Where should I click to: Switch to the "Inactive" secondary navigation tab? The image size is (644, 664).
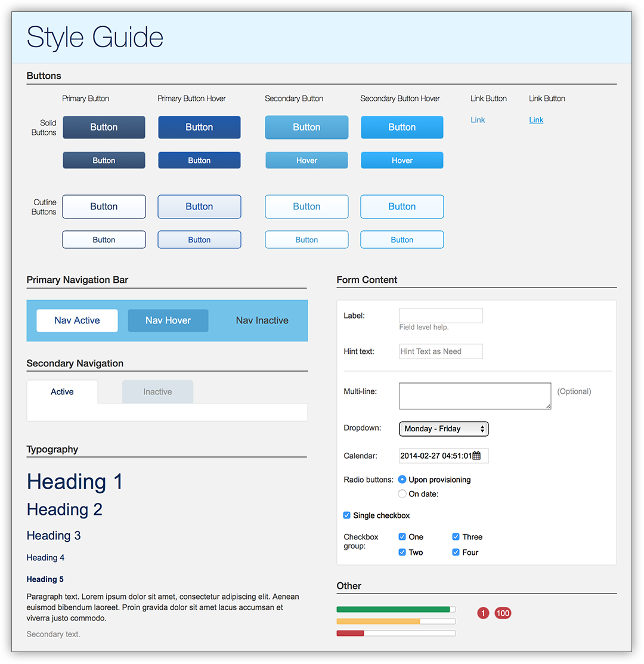pyautogui.click(x=157, y=391)
